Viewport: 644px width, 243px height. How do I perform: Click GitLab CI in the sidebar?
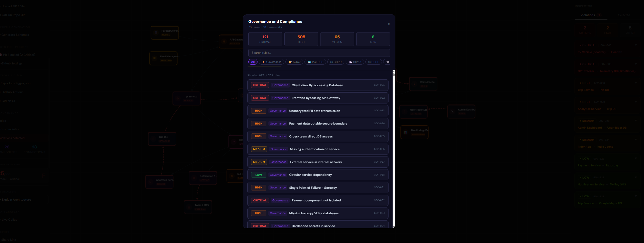(x=8, y=101)
